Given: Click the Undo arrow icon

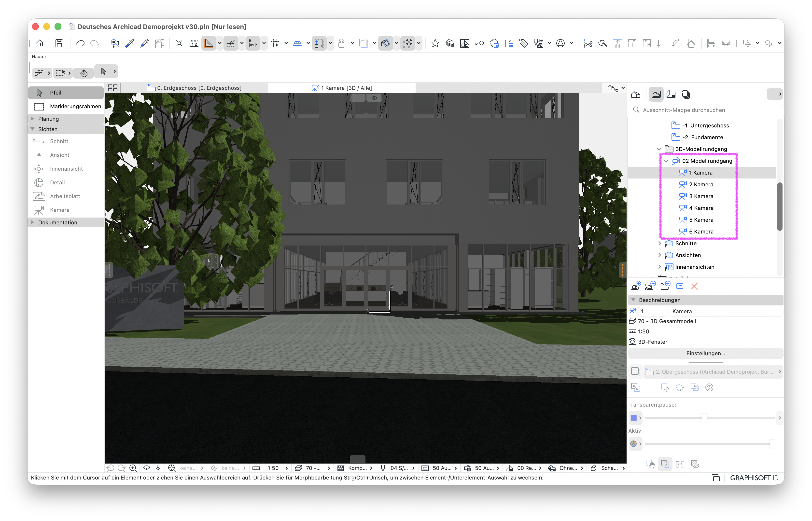Looking at the screenshot, I should coord(80,43).
